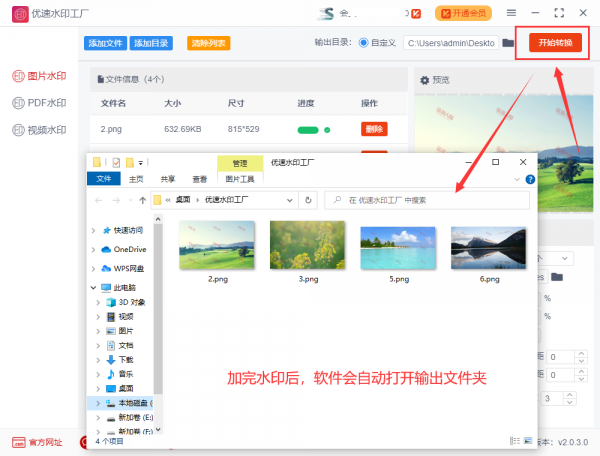
Task: Expand 快速访问 in navigation tree
Action: point(93,230)
